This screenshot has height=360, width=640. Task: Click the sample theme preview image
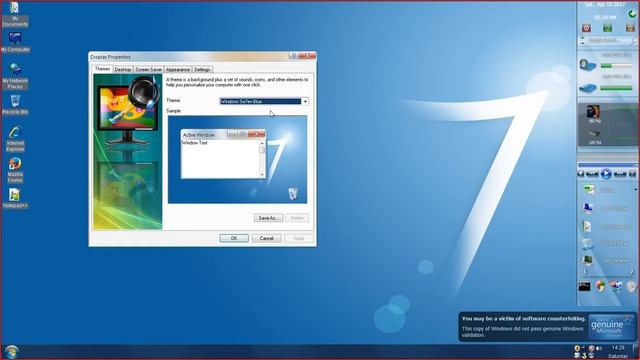238,159
